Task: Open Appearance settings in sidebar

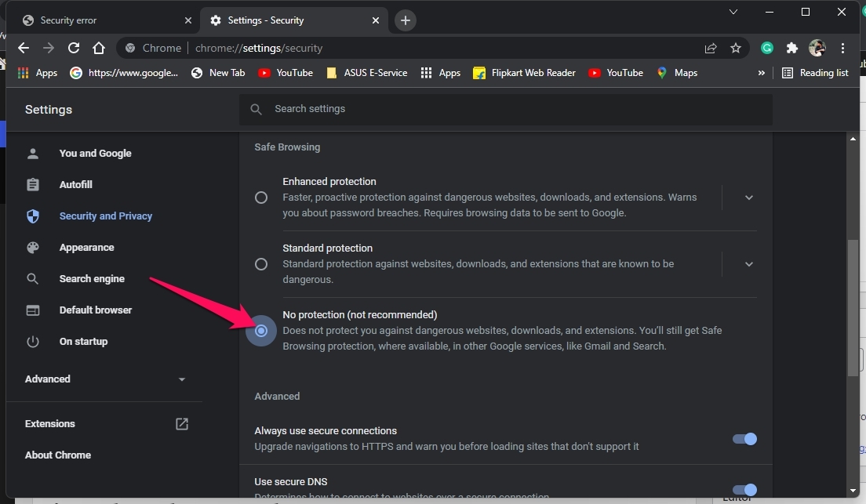Action: pyautogui.click(x=86, y=248)
